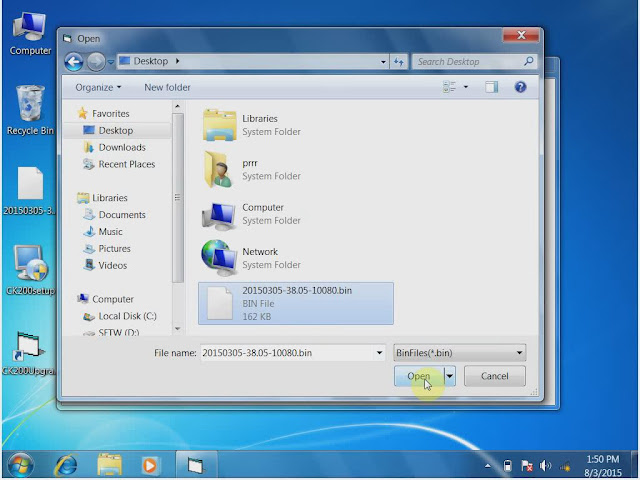Click the safely remove hardware tray icon
This screenshot has height=480, width=640.
(507, 466)
